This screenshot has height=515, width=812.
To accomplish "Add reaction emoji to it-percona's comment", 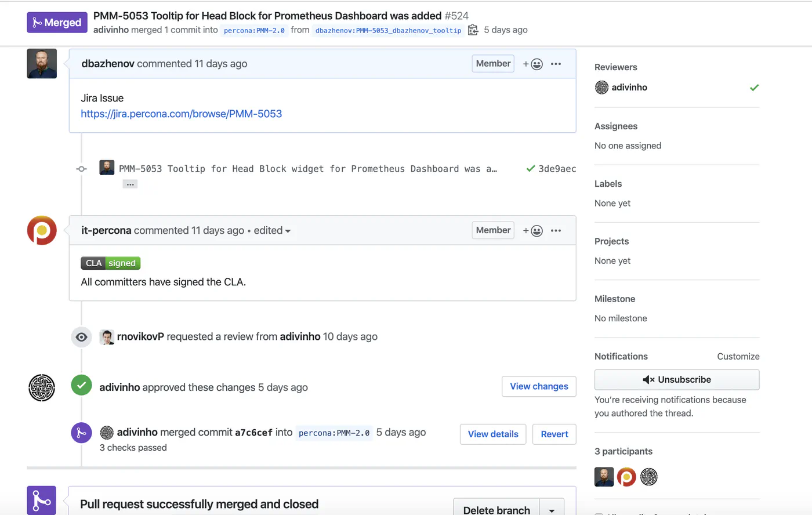I will [x=532, y=231].
